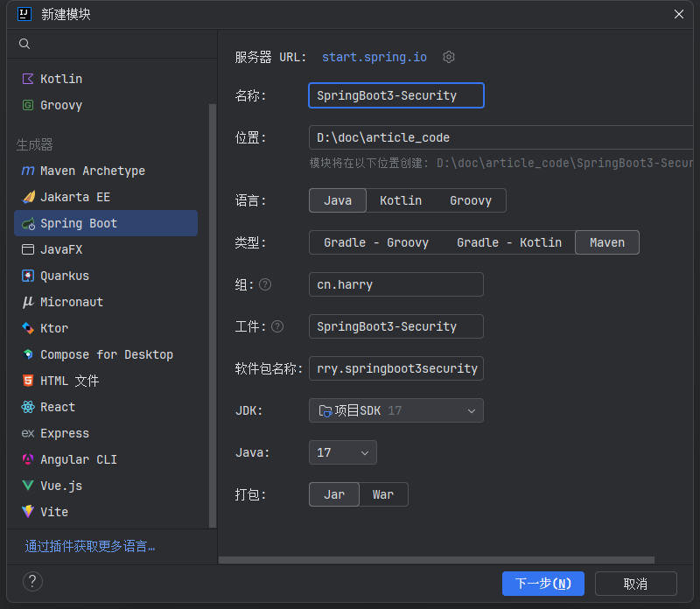The image size is (700, 609).
Task: Open get more languages via plugins link
Action: 90,546
